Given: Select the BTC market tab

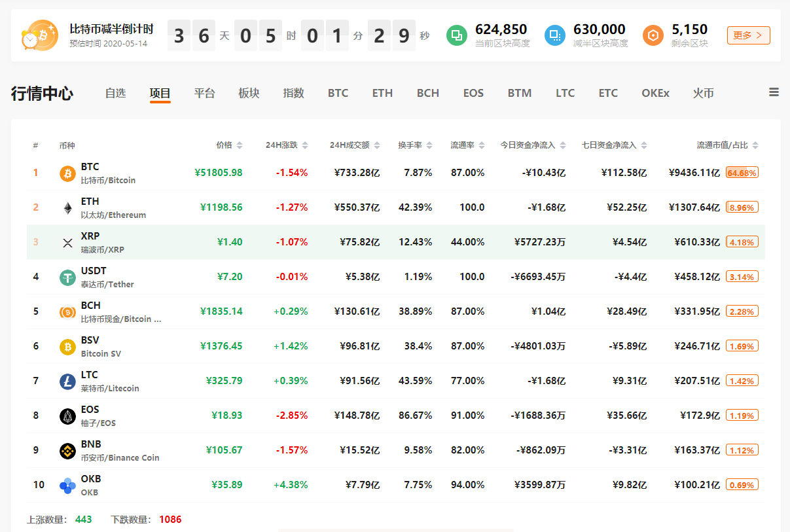Looking at the screenshot, I should click(338, 93).
